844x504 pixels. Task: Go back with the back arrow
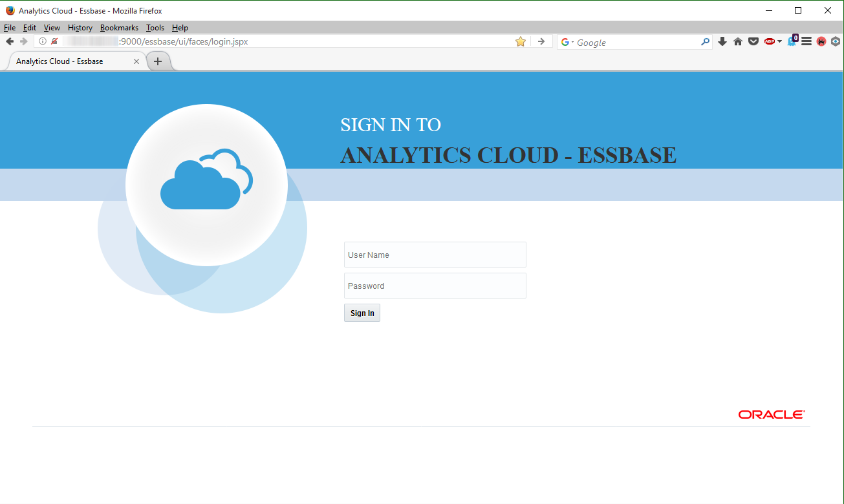tap(10, 41)
